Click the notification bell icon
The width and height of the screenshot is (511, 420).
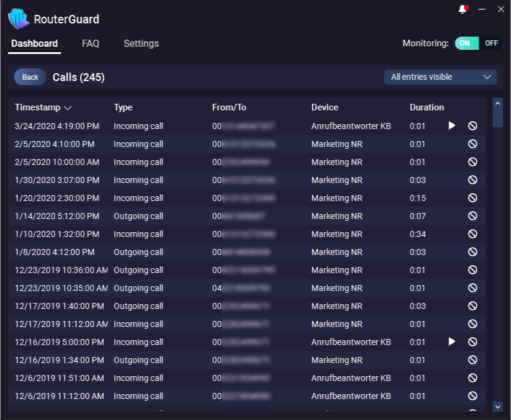462,9
